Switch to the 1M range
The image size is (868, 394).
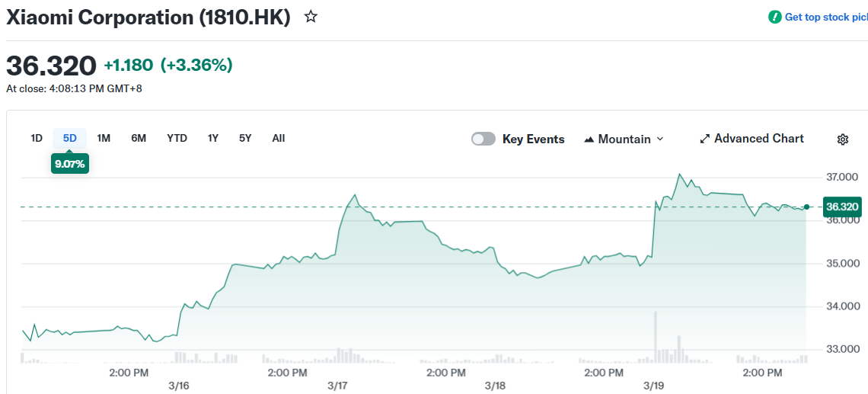104,139
